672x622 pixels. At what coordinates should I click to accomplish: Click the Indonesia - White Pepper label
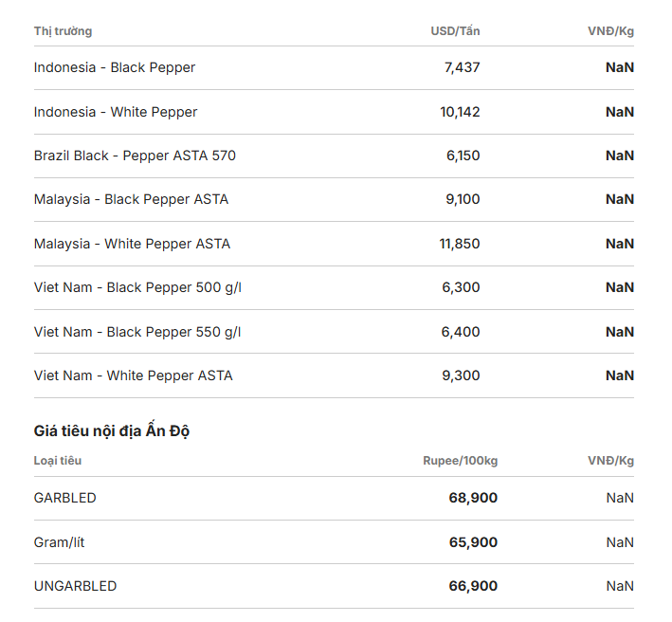coord(116,112)
